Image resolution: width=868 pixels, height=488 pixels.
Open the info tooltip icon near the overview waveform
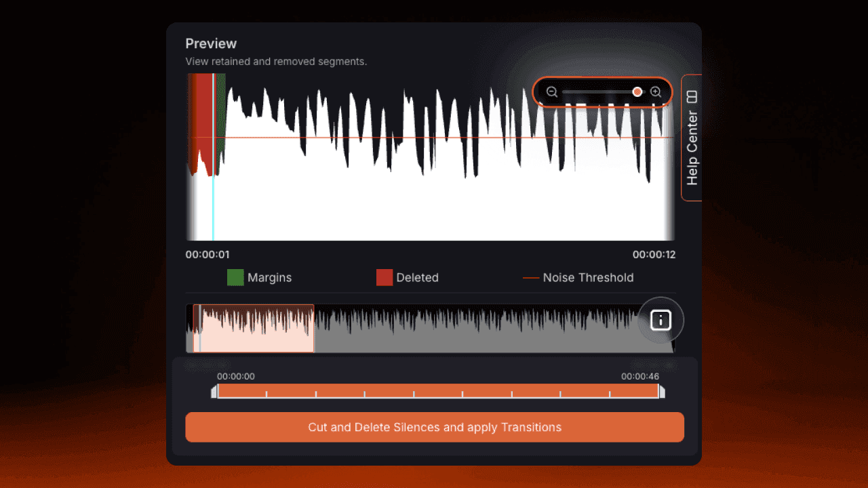[660, 319]
